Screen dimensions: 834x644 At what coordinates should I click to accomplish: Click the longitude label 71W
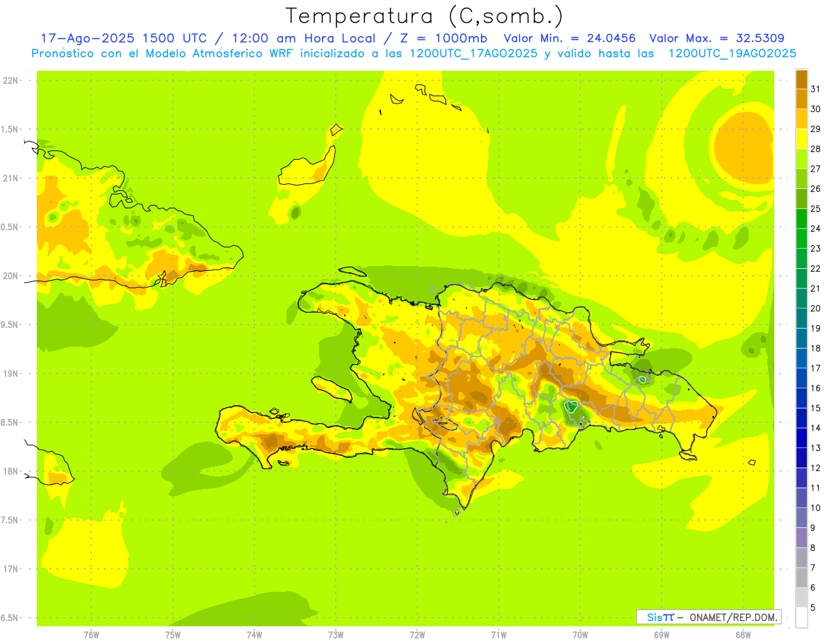498,634
